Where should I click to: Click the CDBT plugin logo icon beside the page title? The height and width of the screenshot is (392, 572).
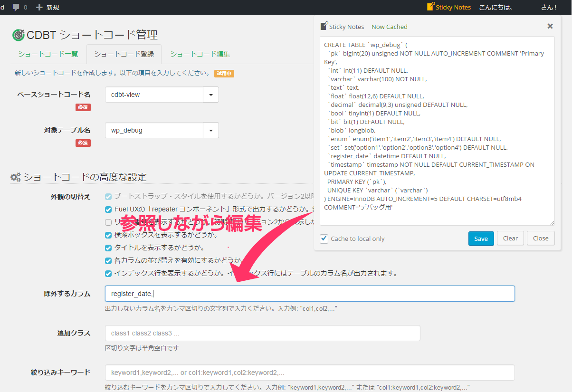tap(17, 34)
